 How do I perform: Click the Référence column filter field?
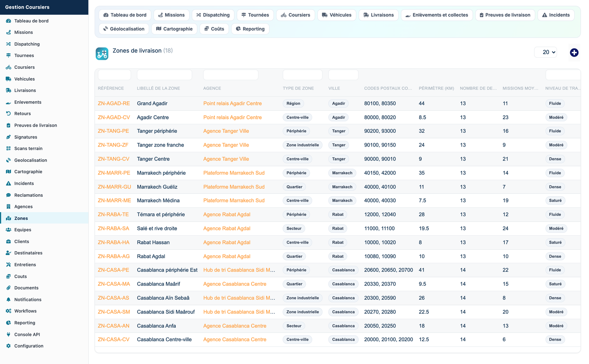click(x=115, y=75)
